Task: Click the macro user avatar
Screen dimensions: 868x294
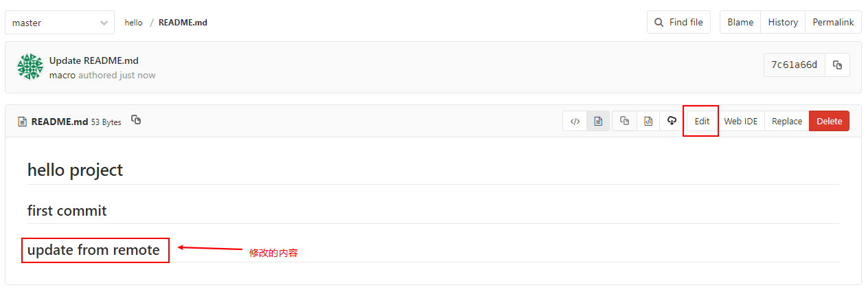Action: point(30,67)
